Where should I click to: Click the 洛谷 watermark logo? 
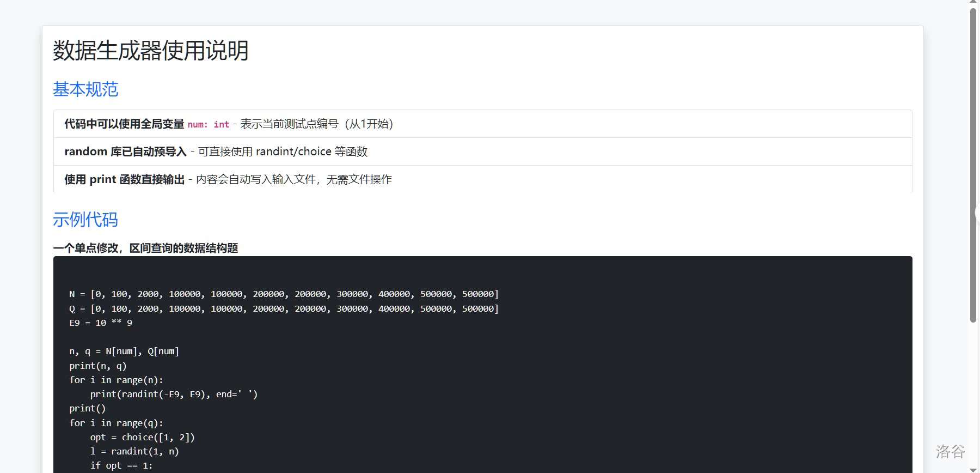tap(950, 451)
